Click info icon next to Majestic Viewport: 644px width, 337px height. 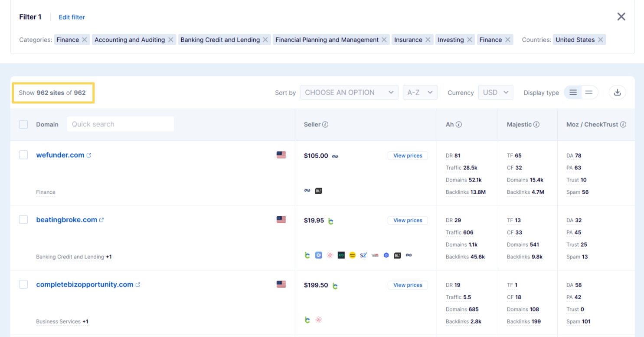[x=536, y=125]
